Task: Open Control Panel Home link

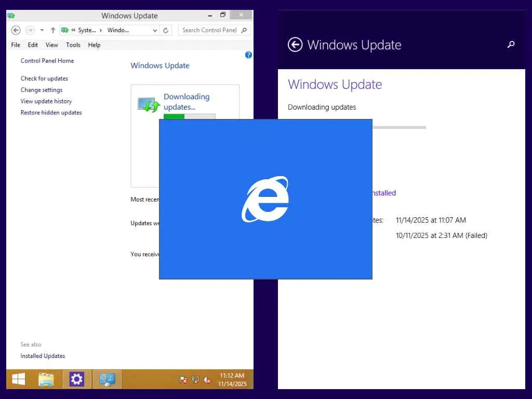Action: tap(47, 61)
